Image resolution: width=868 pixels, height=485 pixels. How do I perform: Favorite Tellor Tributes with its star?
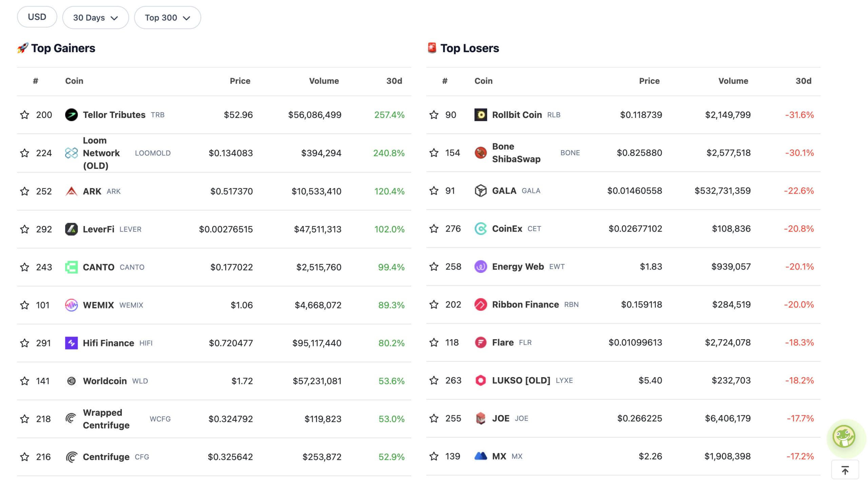tap(24, 115)
